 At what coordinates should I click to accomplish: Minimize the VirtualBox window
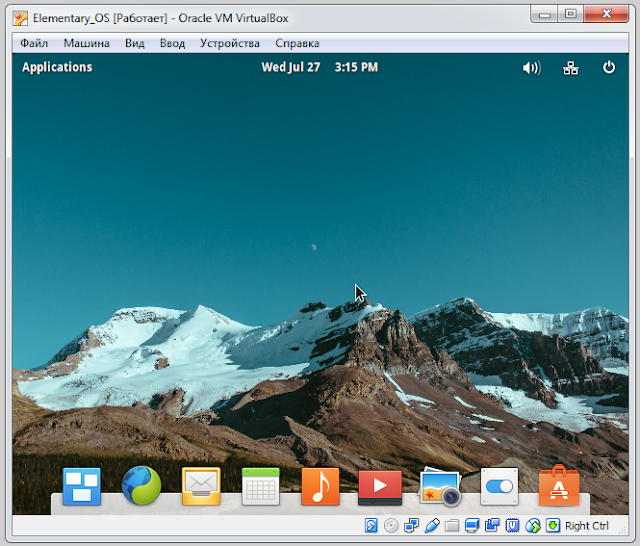(544, 14)
